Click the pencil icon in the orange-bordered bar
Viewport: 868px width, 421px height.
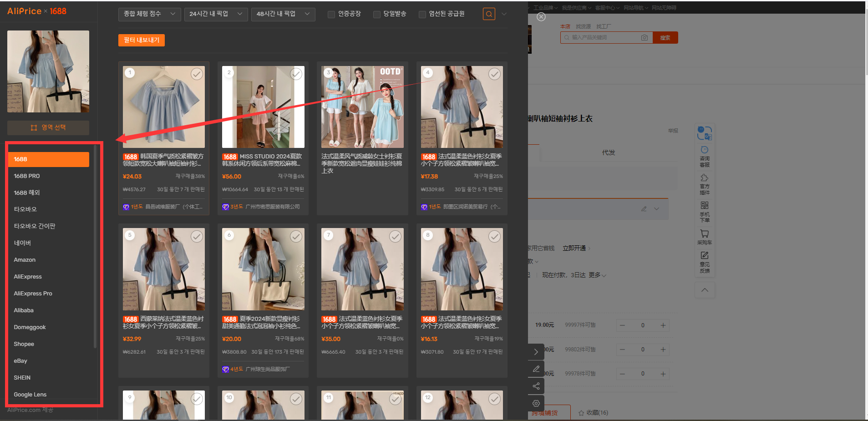pos(644,209)
